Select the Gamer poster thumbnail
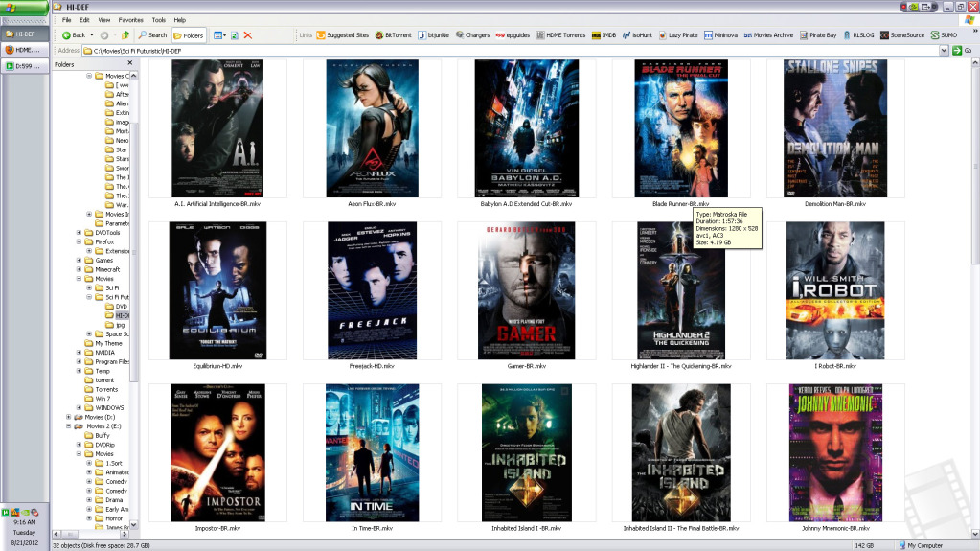This screenshot has width=980, height=551. [x=526, y=290]
